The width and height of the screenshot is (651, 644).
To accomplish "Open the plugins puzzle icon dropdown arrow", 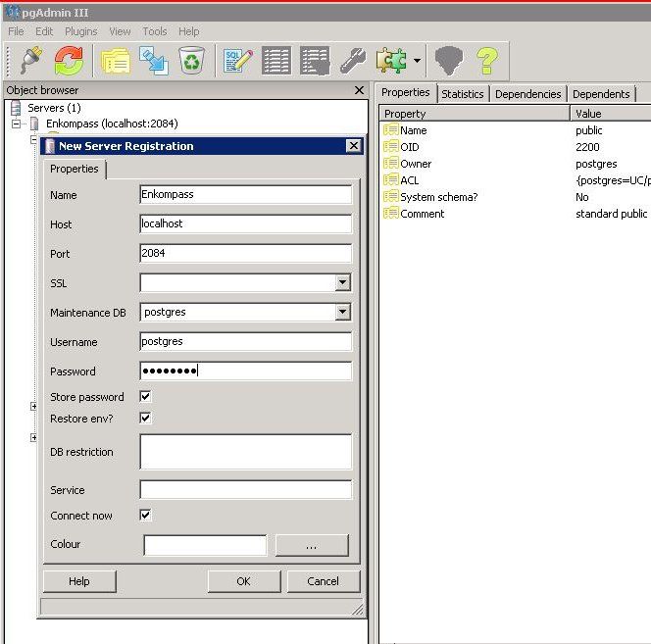I will [x=418, y=63].
